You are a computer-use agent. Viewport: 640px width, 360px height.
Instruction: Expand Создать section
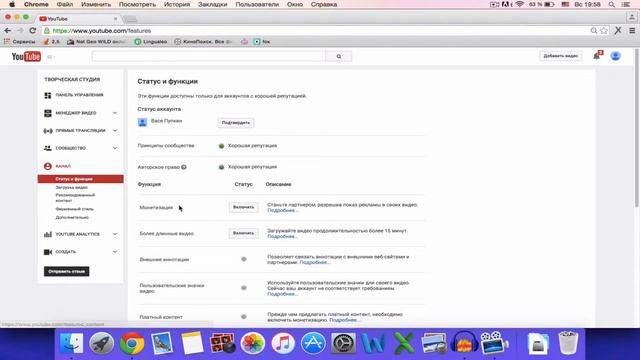coord(115,252)
